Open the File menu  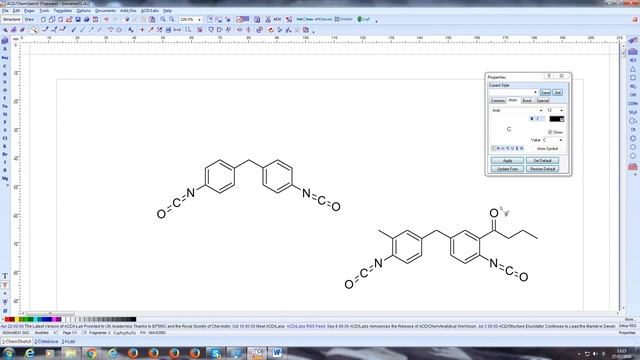[x=5, y=11]
